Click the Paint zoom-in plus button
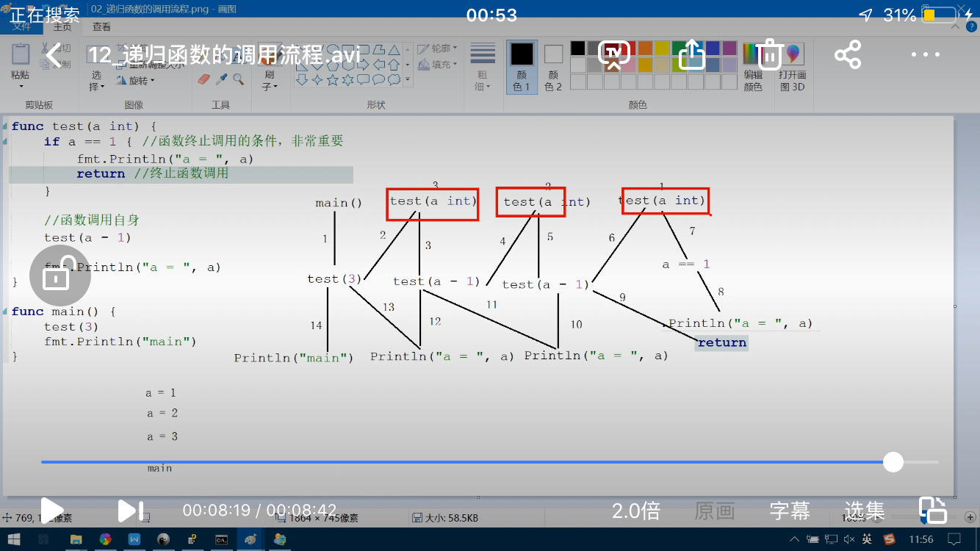 click(970, 517)
